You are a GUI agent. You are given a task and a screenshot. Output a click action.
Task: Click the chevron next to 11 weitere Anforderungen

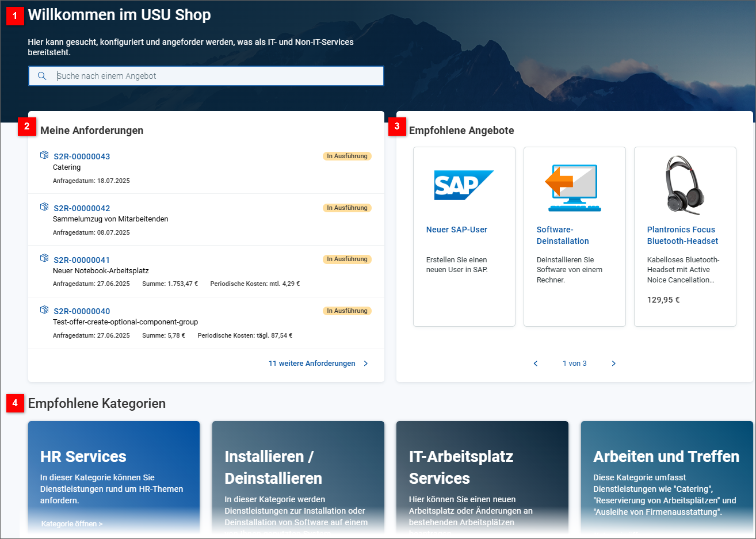[366, 363]
